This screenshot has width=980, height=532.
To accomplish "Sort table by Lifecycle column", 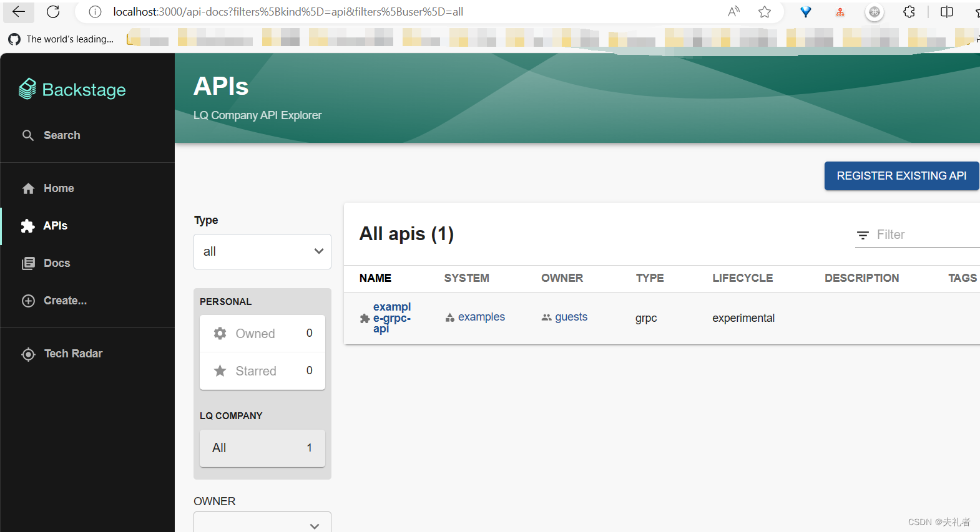I will pyautogui.click(x=743, y=278).
